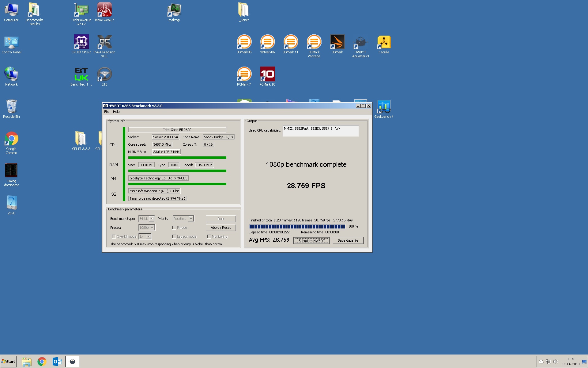Expand the Preset 1080p dropdown
The height and width of the screenshot is (368, 588).
(x=152, y=228)
